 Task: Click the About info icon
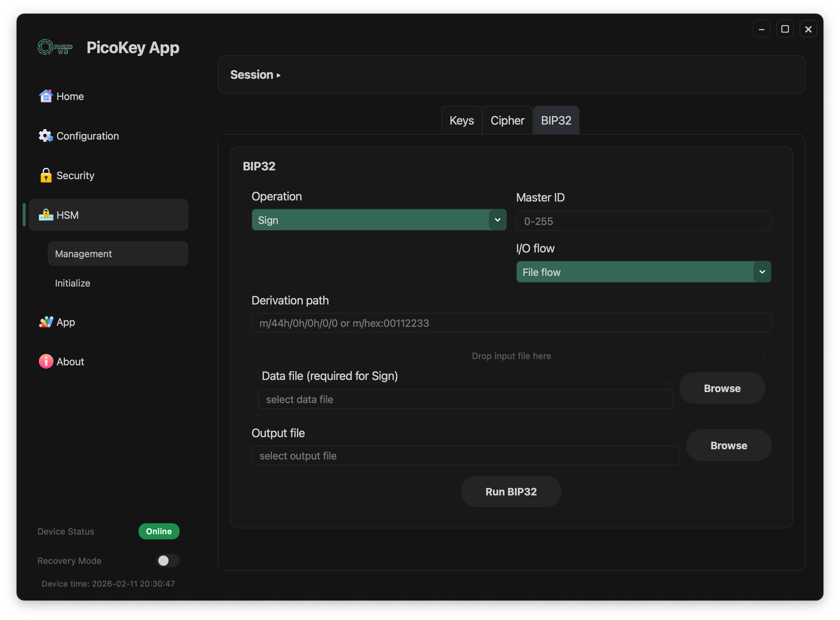click(46, 361)
